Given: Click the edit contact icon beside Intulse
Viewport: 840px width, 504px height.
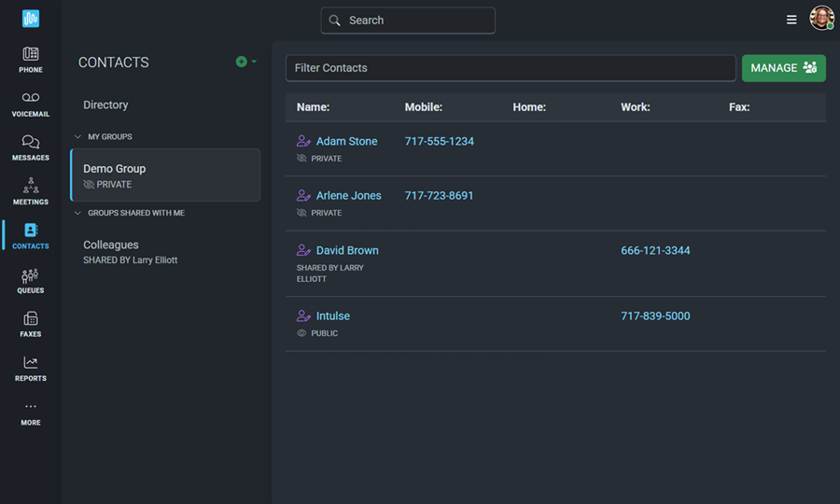Looking at the screenshot, I should pos(303,316).
